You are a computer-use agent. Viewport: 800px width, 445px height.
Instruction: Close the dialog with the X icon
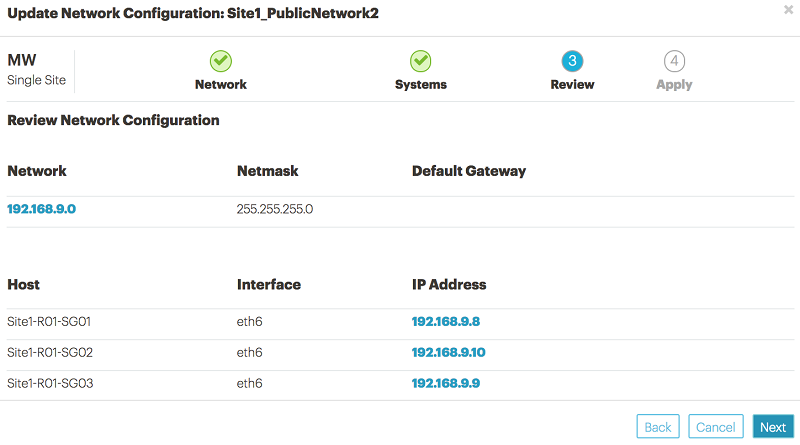coord(788,10)
